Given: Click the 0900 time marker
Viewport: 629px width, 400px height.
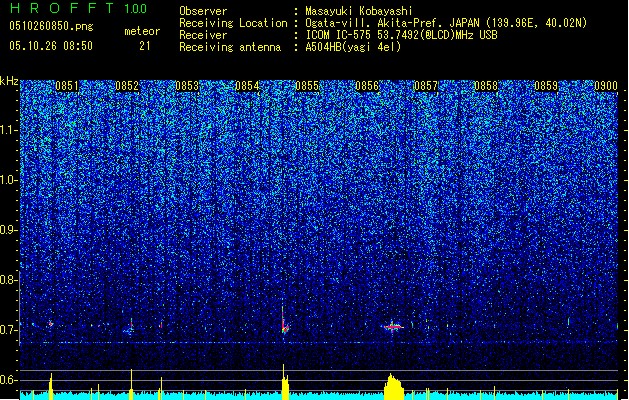Looking at the screenshot, I should (x=606, y=86).
